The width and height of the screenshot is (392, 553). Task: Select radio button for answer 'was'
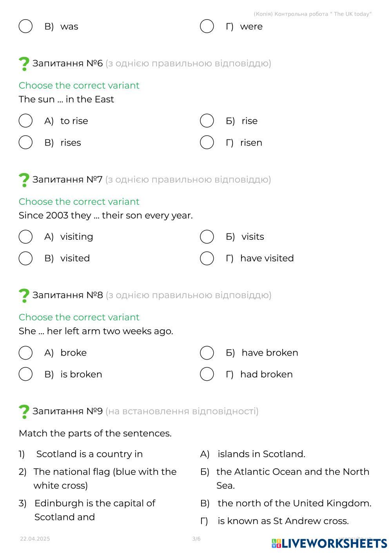(x=25, y=26)
